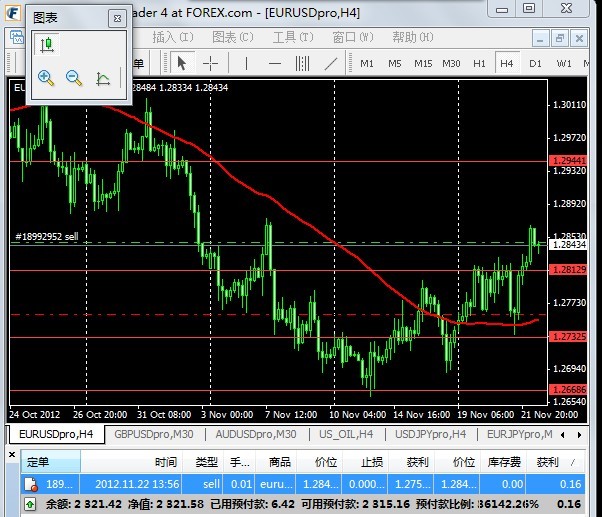Click the balance row green arrow icon
Screen dimensions: 602x517
tap(30, 504)
